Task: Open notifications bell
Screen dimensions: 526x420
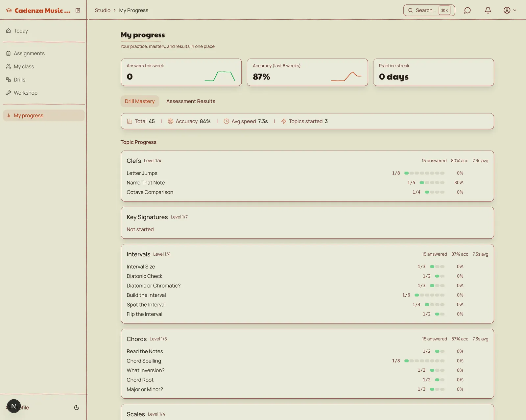Action: click(x=488, y=10)
